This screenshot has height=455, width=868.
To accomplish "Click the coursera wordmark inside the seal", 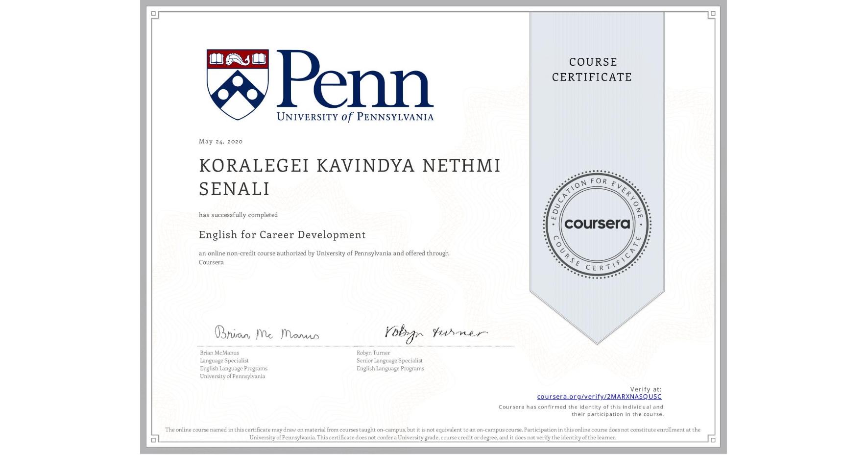I will [597, 224].
